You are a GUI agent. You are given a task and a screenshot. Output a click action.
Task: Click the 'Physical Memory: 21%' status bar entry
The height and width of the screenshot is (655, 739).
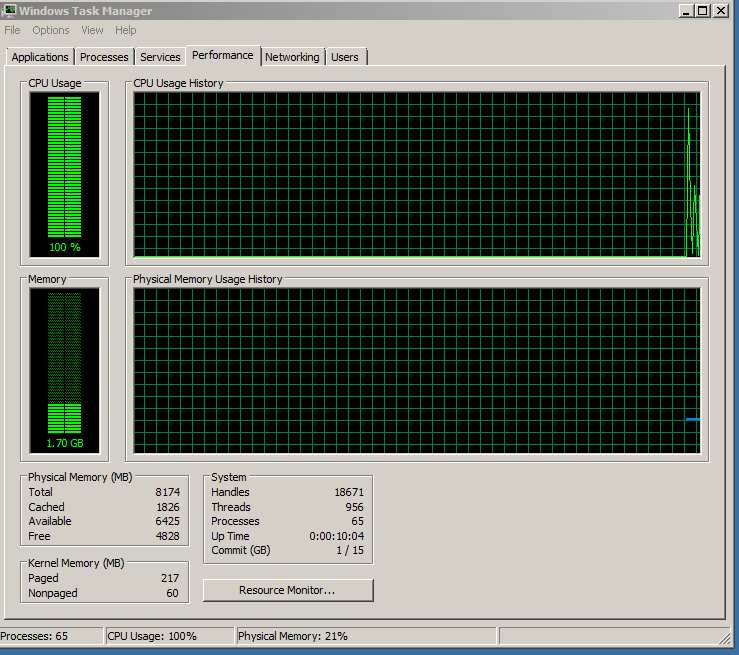click(366, 636)
